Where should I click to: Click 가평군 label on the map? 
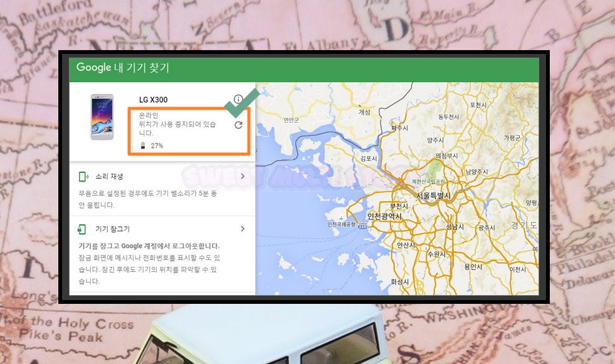click(x=512, y=138)
